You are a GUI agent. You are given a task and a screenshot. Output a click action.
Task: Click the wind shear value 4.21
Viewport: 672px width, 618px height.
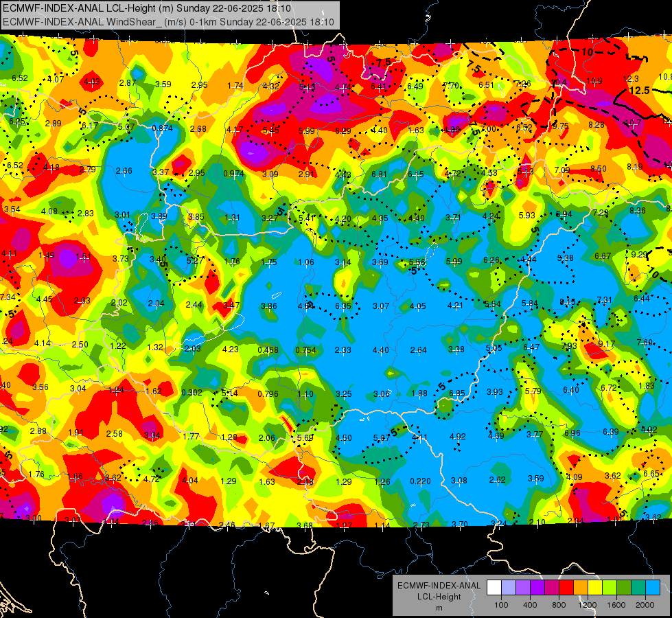click(x=455, y=306)
